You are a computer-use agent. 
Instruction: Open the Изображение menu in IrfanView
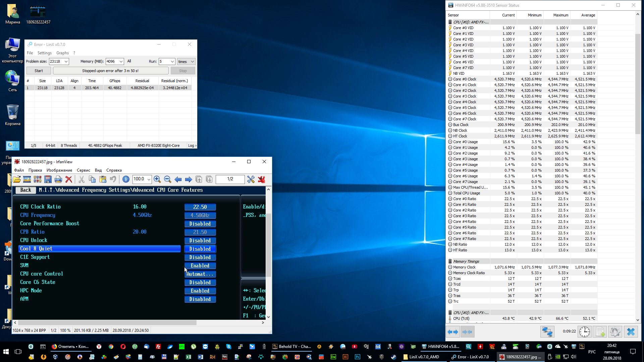59,170
